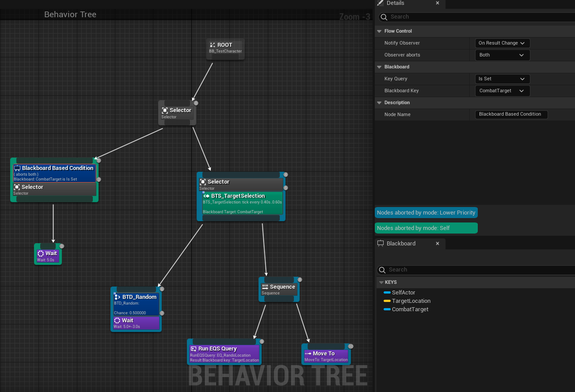Select the Run EQS Query task node
This screenshot has height=392, width=575.
coord(224,354)
